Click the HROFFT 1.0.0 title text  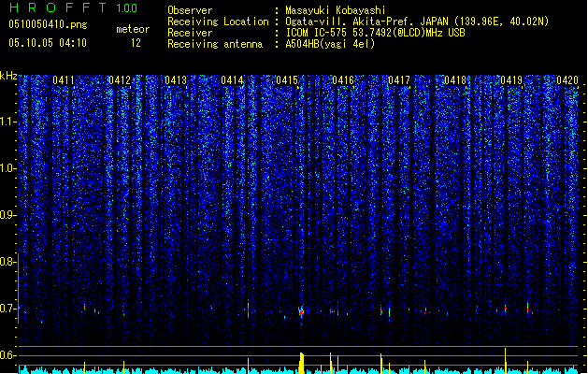[73, 7]
